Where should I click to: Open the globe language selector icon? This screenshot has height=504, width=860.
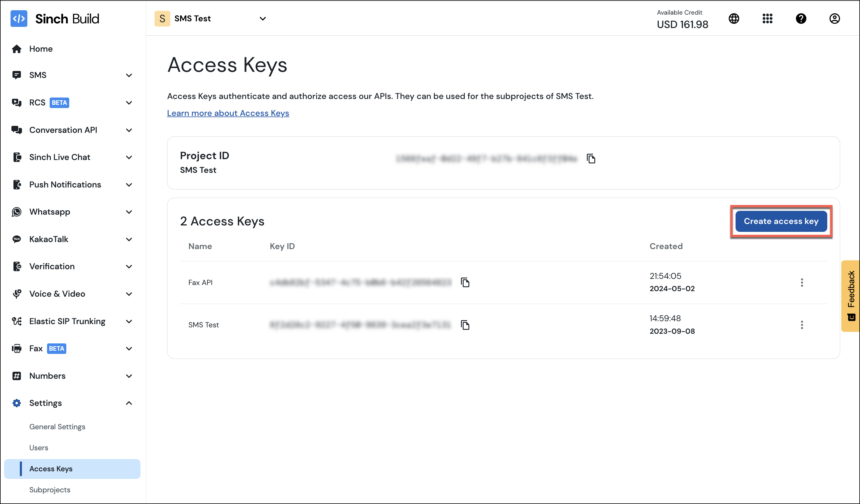734,19
